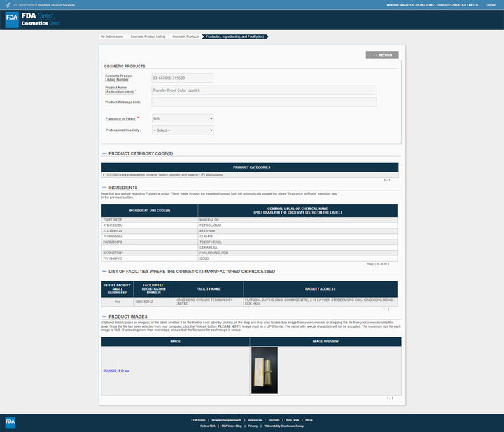Go to Cosmetic Products breadcrumb

(185, 36)
